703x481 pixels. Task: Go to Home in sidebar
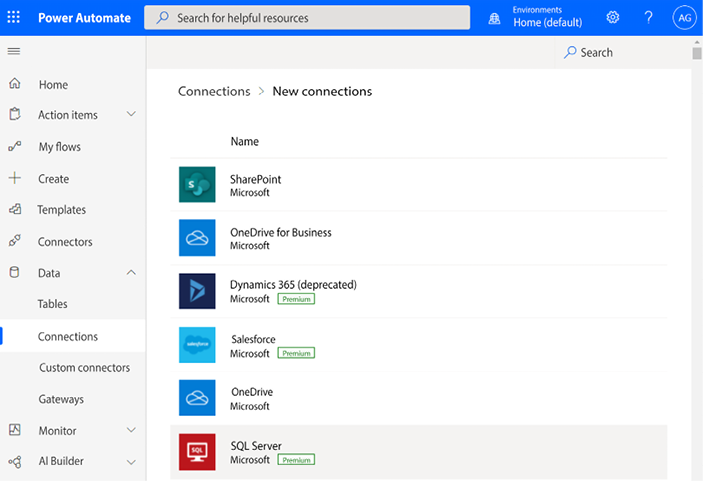coord(53,85)
